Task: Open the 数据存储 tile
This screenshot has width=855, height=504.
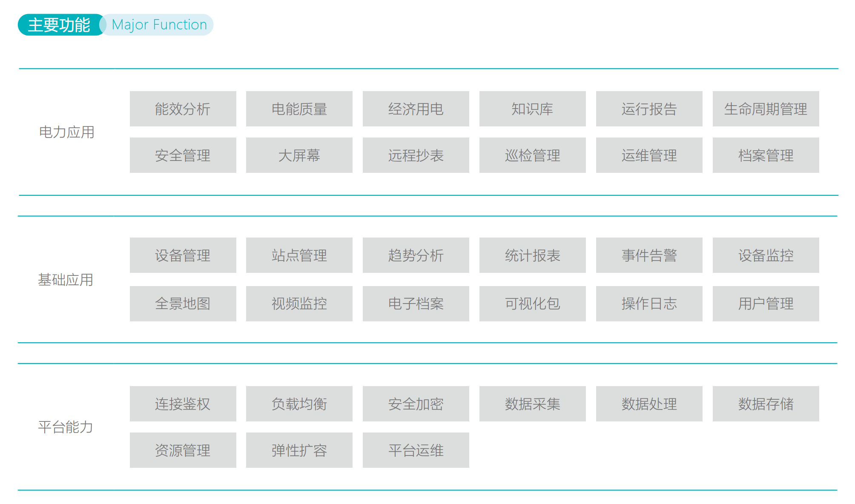Action: (x=766, y=404)
